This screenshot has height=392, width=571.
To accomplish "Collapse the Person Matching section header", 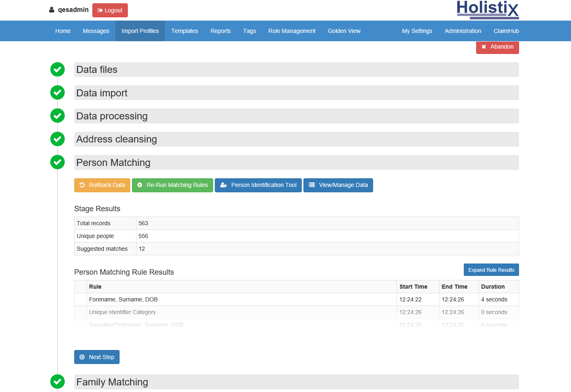I will [296, 163].
